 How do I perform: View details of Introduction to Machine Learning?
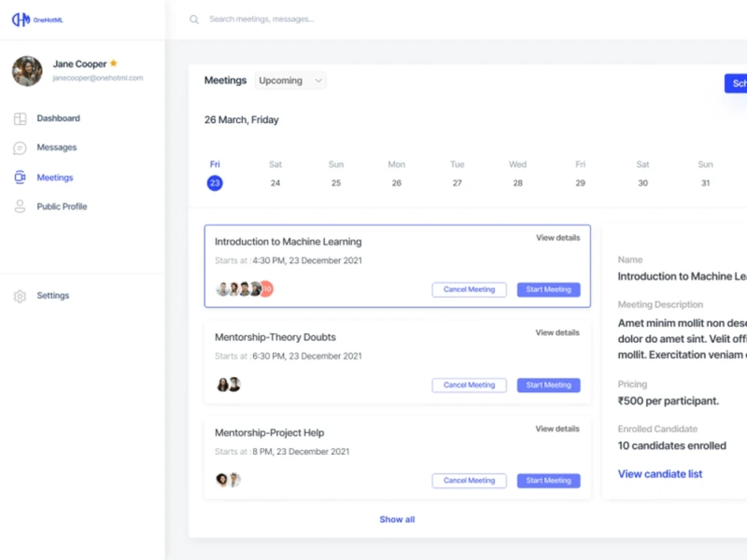click(x=558, y=237)
